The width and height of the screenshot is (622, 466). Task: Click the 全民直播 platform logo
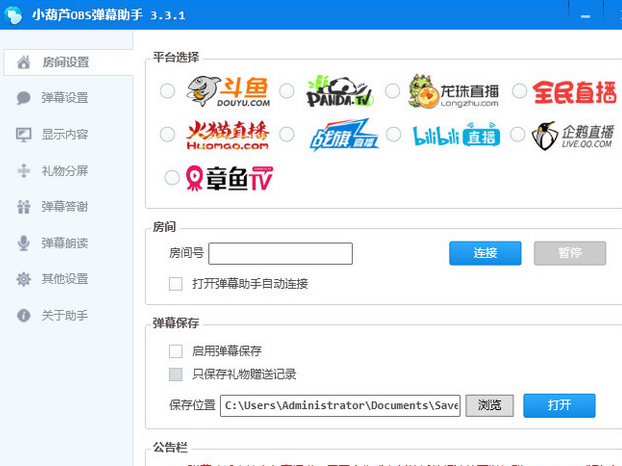pyautogui.click(x=574, y=92)
